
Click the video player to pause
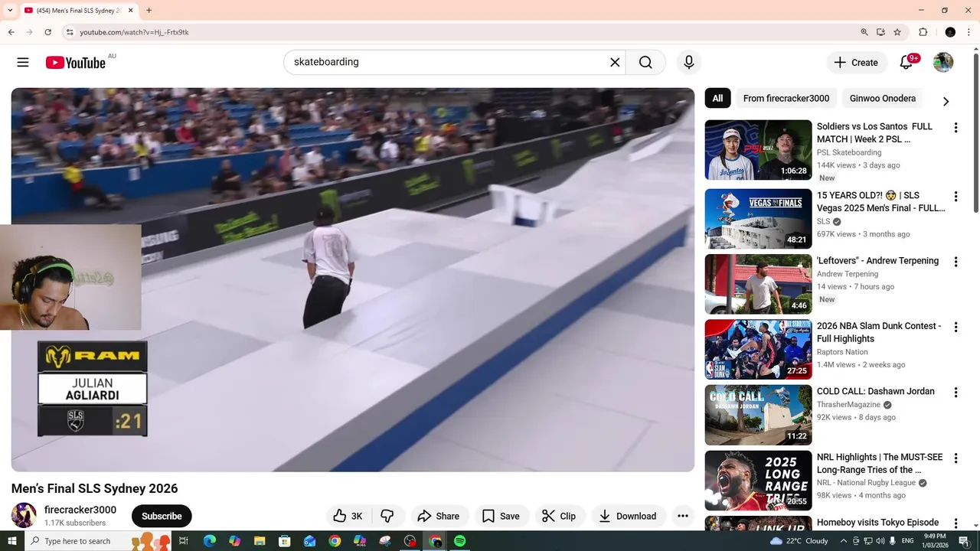pos(352,279)
